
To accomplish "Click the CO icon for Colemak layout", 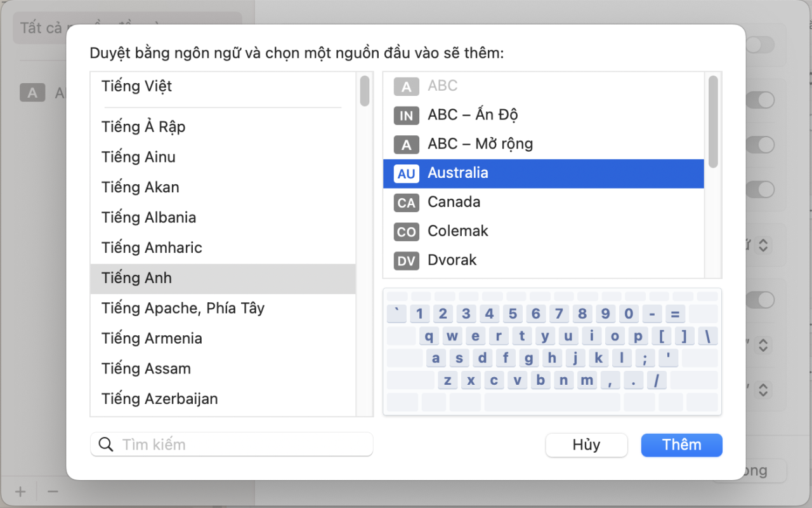I will pos(406,232).
